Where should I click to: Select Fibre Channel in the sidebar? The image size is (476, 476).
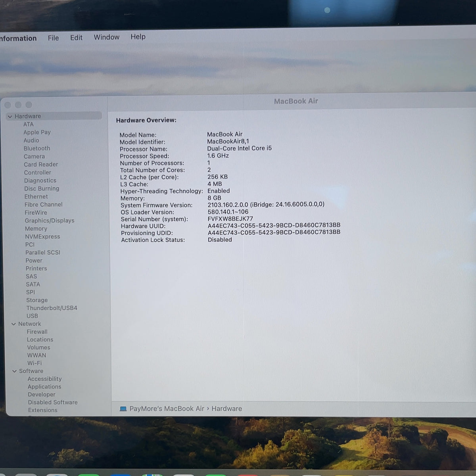[x=44, y=204]
